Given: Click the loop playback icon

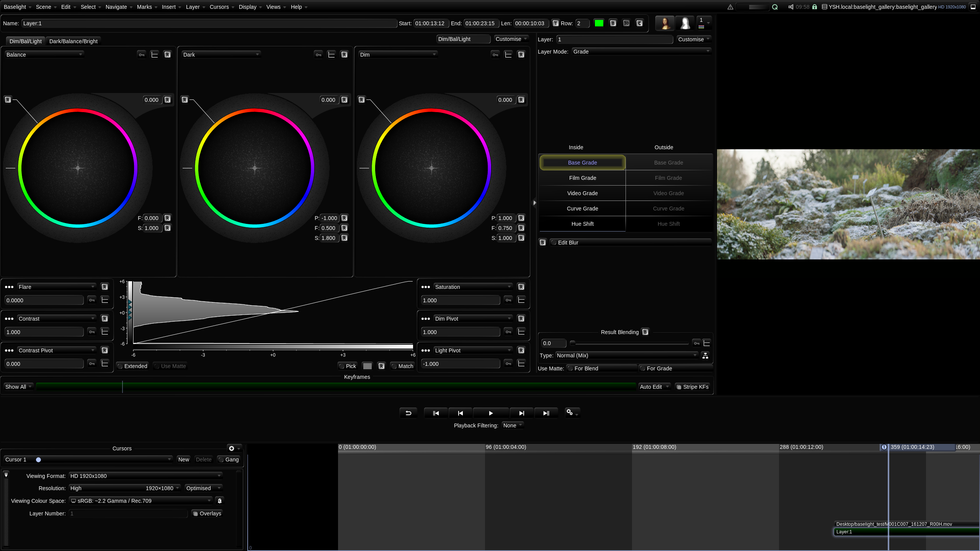Looking at the screenshot, I should (408, 413).
